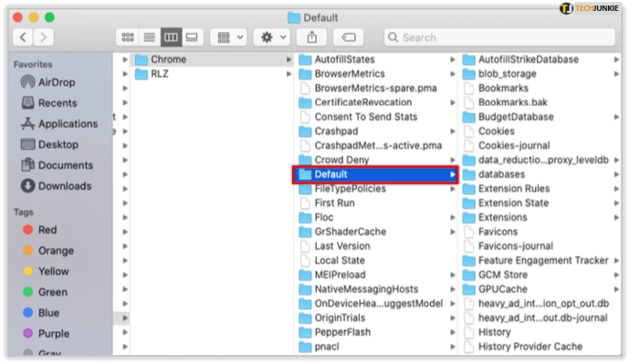This screenshot has width=630, height=364.
Task: Select the Green tag
Action: 45,292
